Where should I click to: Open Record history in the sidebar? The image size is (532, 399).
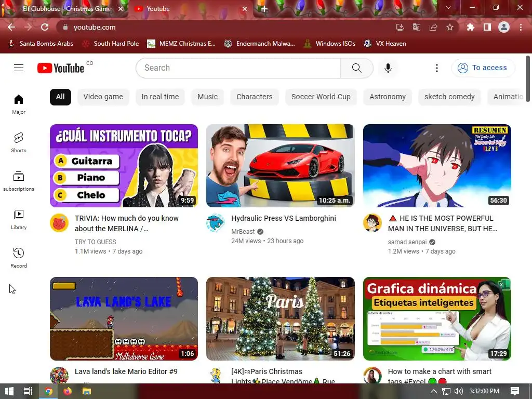pos(19,258)
